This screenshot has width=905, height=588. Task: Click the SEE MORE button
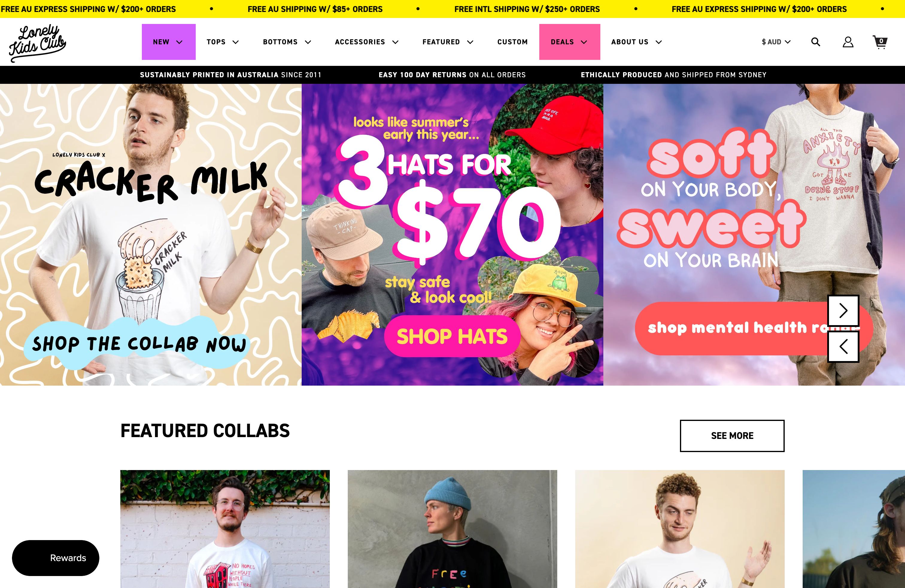click(x=732, y=436)
